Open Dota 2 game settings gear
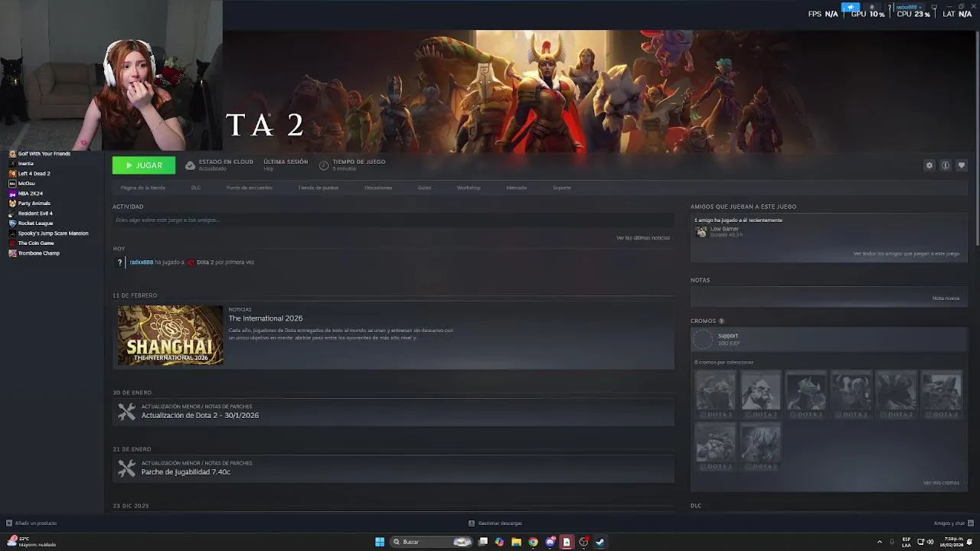The image size is (980, 551). [x=929, y=165]
